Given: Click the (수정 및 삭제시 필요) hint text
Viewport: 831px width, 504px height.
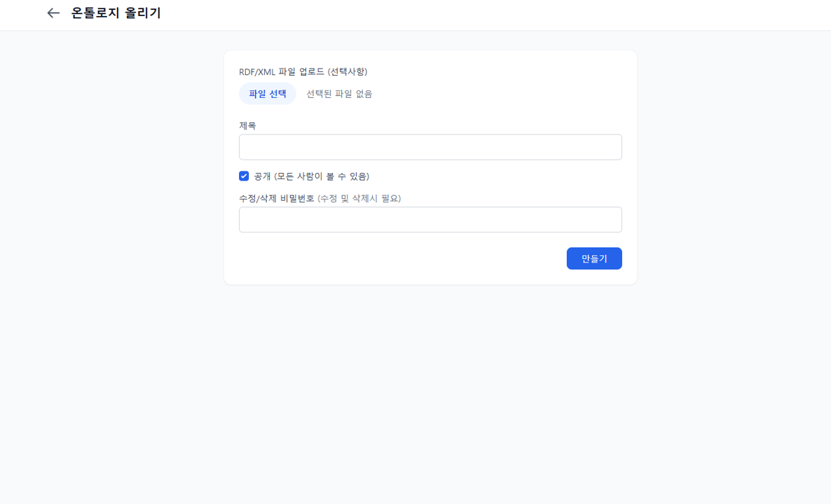Looking at the screenshot, I should click(359, 199).
